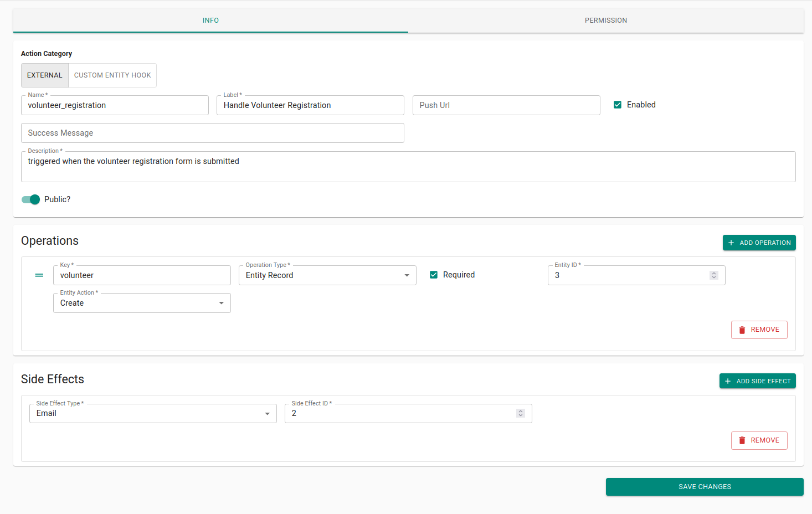The image size is (812, 514).
Task: Click the trash icon in operation REMOVE
Action: point(742,330)
